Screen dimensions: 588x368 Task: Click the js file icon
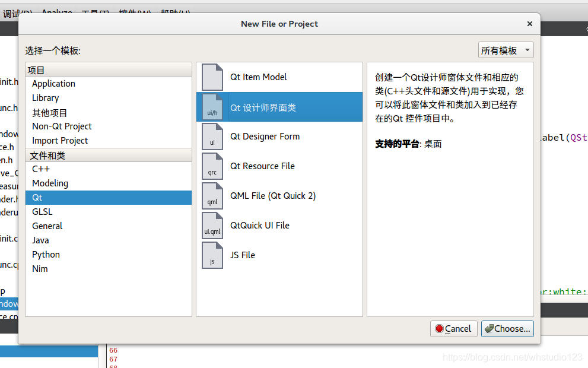(x=212, y=255)
